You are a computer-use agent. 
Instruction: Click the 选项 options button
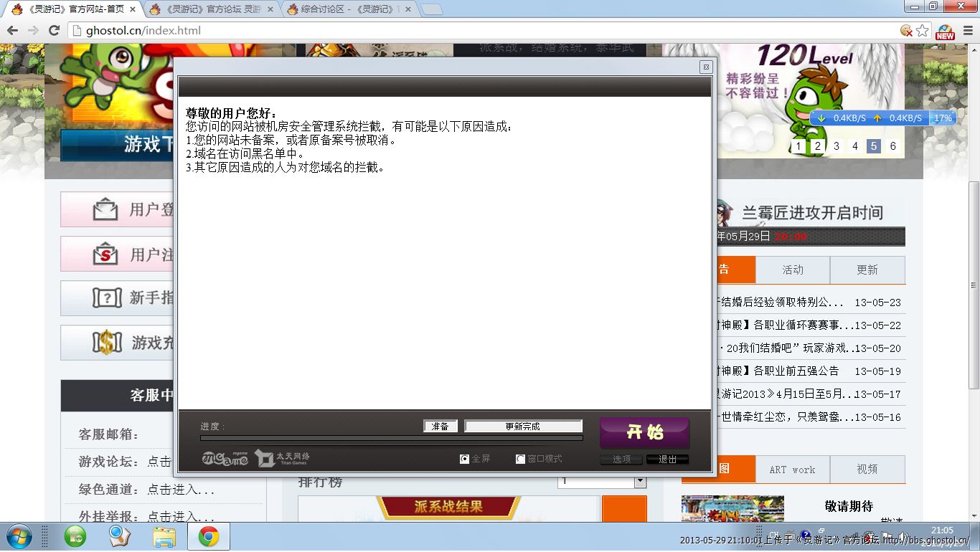point(622,460)
